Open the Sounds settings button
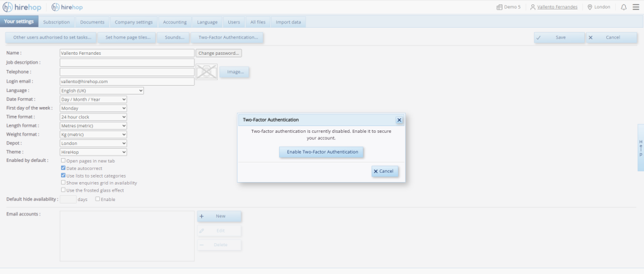The height and width of the screenshot is (274, 644). [x=174, y=37]
